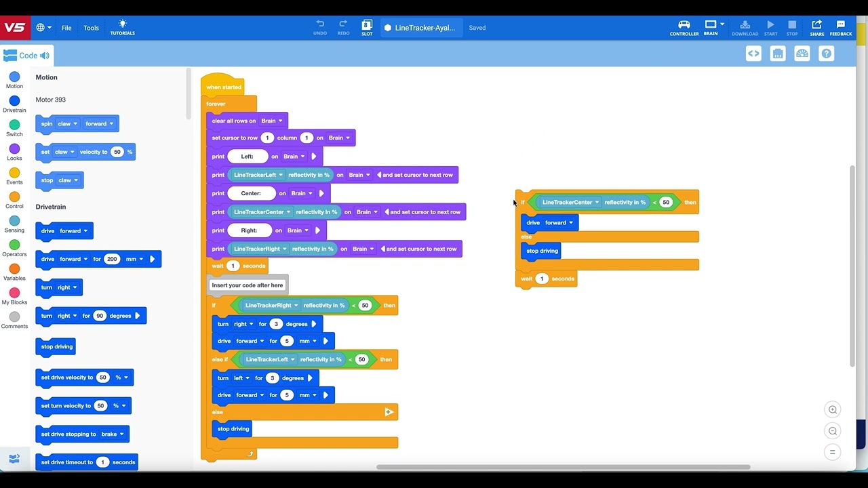Zoom out of the workspace
The height and width of the screenshot is (488, 868).
click(x=833, y=431)
